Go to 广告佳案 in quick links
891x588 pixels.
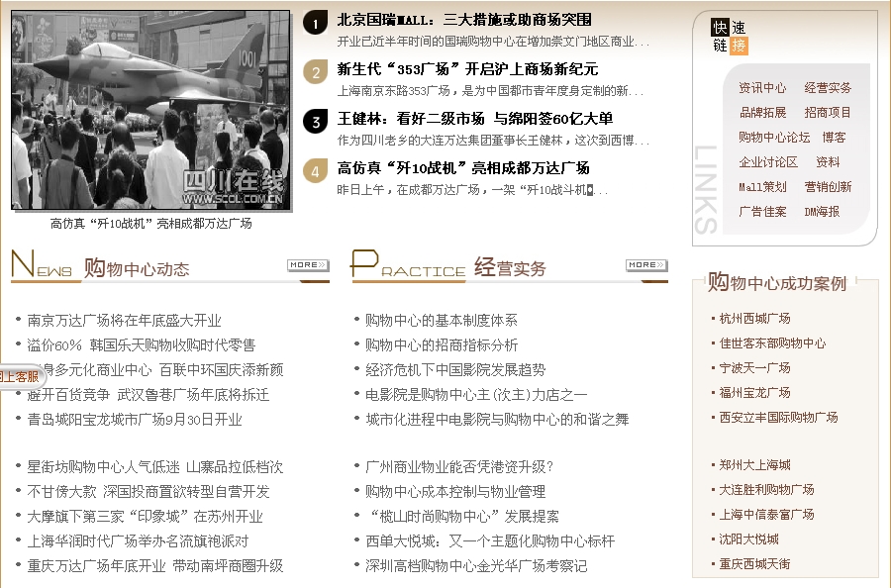[x=762, y=212]
